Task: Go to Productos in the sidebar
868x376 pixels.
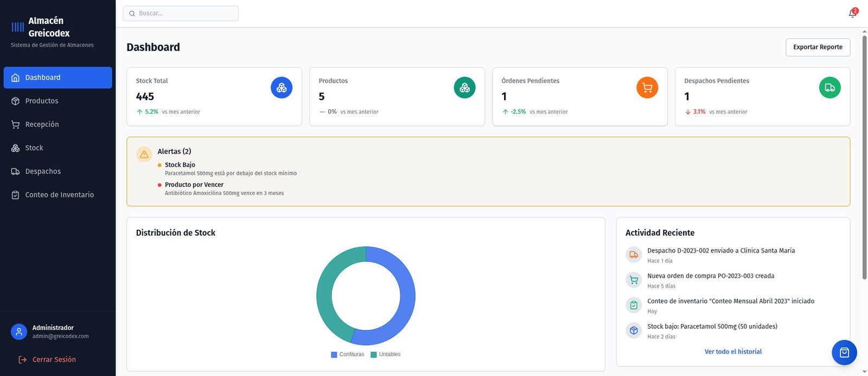Action: pos(58,101)
